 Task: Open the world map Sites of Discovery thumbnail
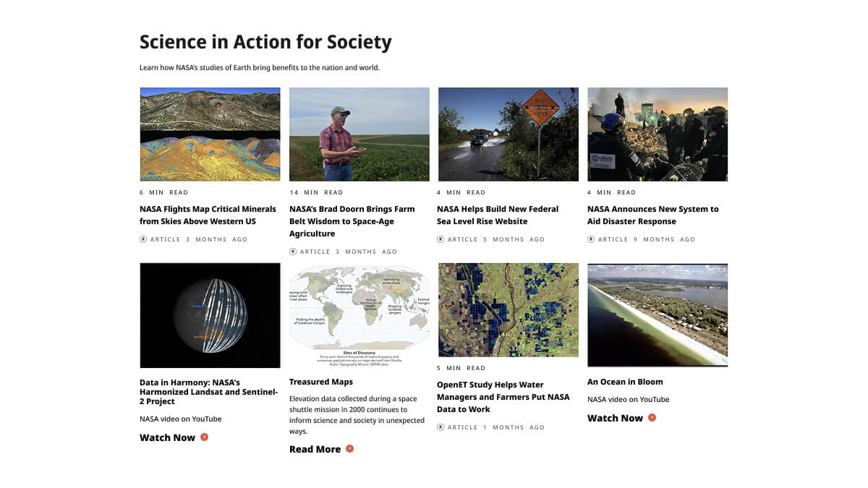coord(359,316)
